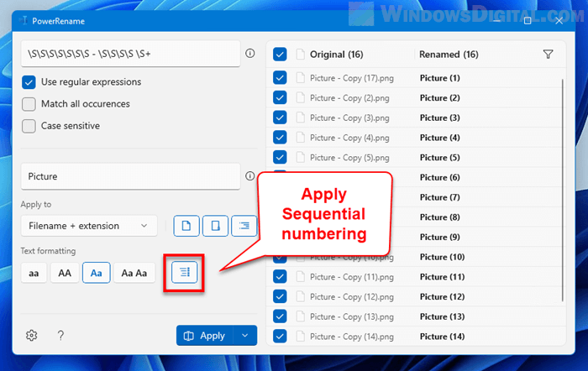
Task: Uncheck Picture - Copy (3).png
Action: point(280,118)
